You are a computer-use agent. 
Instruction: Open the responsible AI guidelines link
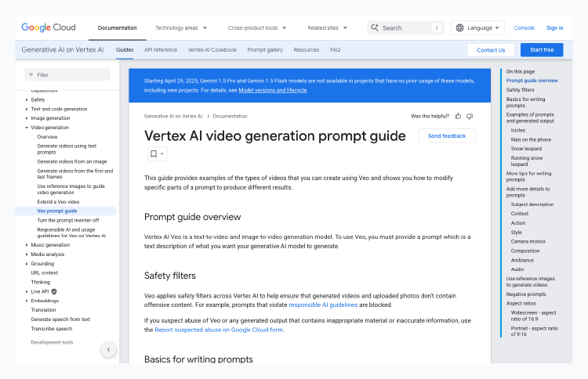(323, 305)
